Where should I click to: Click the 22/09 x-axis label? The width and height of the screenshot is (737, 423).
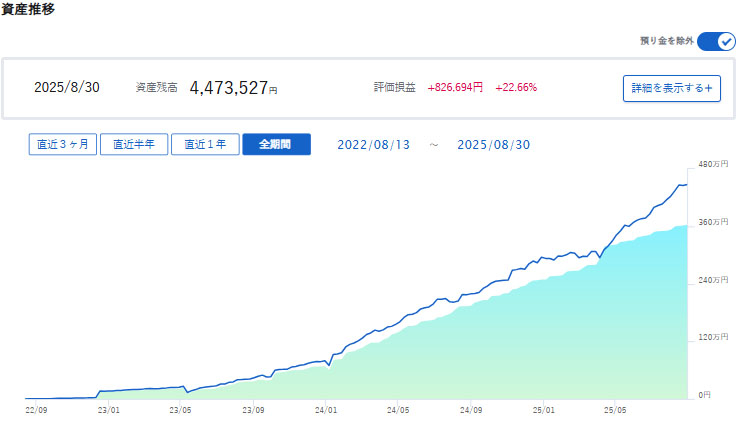coord(35,409)
